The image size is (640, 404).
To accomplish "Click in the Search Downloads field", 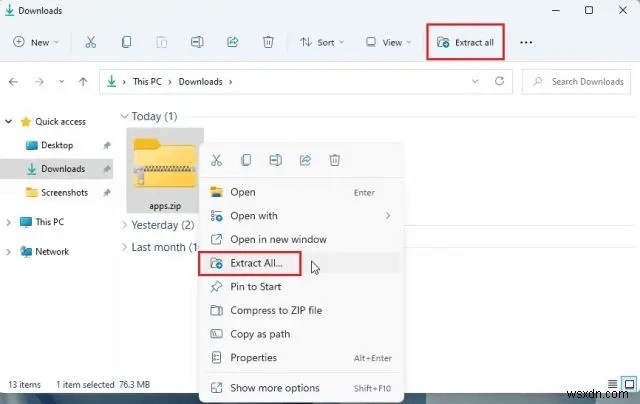I will pyautogui.click(x=576, y=82).
